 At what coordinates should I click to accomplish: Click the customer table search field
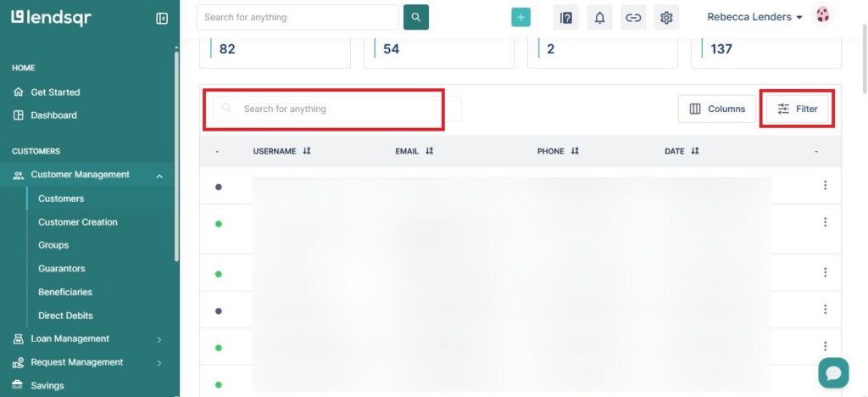coord(331,109)
